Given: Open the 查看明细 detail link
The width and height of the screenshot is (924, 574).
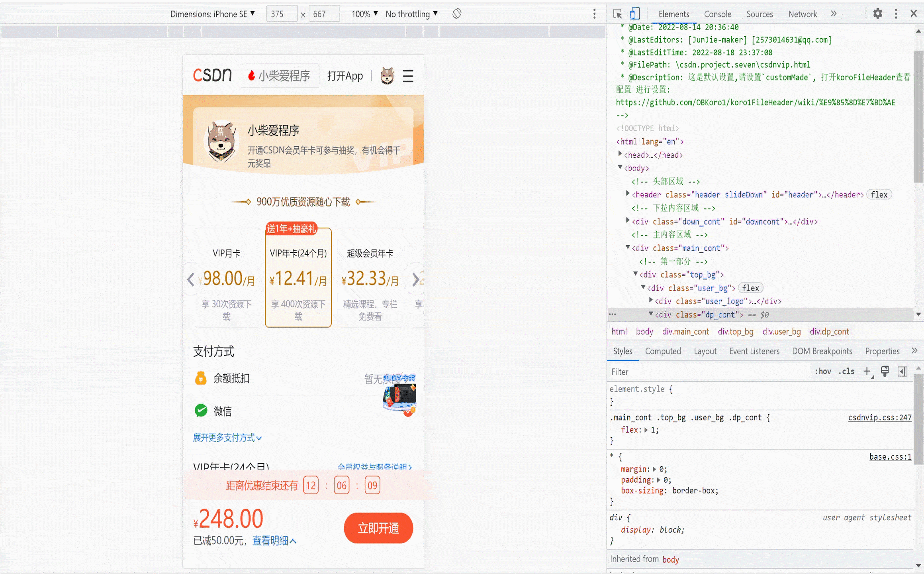Looking at the screenshot, I should tap(274, 541).
